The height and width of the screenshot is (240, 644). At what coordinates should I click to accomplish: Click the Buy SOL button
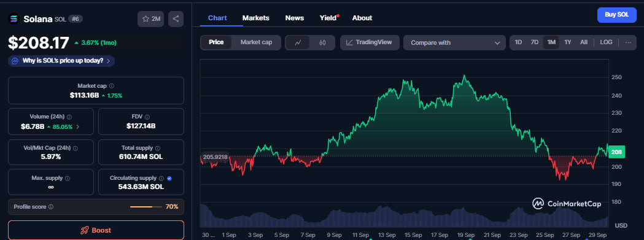click(616, 15)
